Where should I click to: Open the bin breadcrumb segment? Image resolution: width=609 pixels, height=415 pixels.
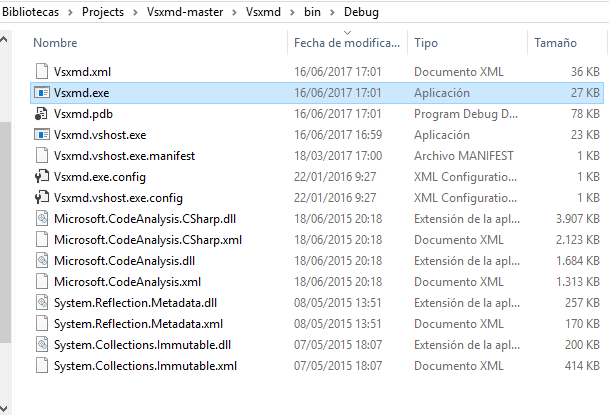click(312, 12)
